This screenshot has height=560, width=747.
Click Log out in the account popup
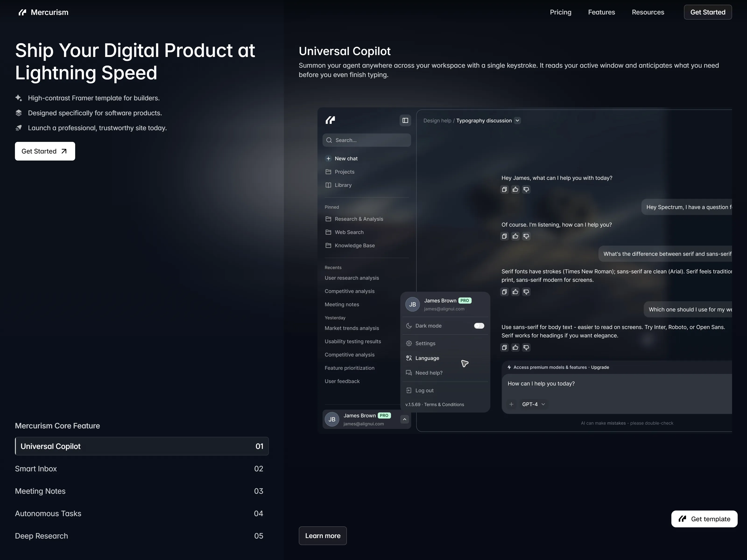point(445,391)
